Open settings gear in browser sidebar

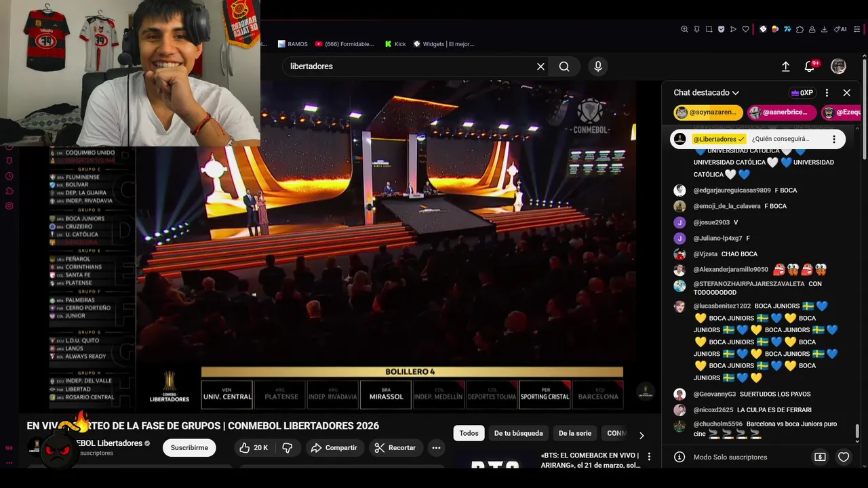9,206
